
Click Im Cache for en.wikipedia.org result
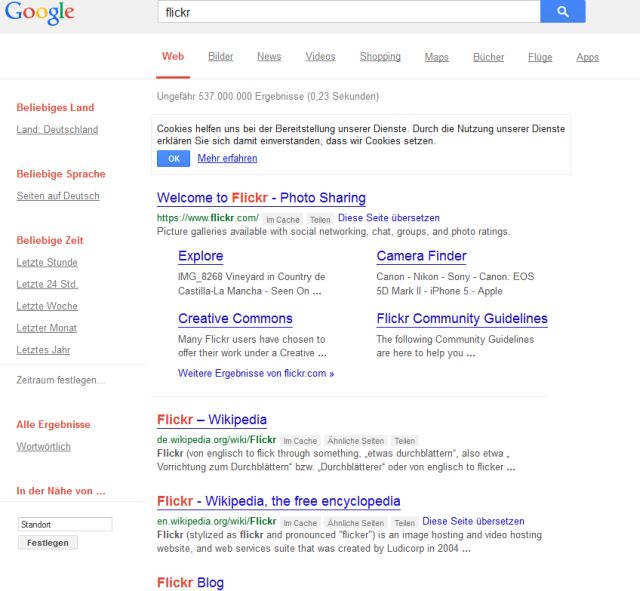(x=300, y=523)
